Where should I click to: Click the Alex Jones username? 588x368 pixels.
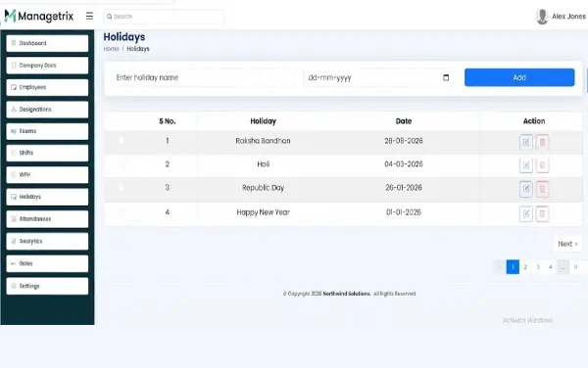[x=568, y=17]
